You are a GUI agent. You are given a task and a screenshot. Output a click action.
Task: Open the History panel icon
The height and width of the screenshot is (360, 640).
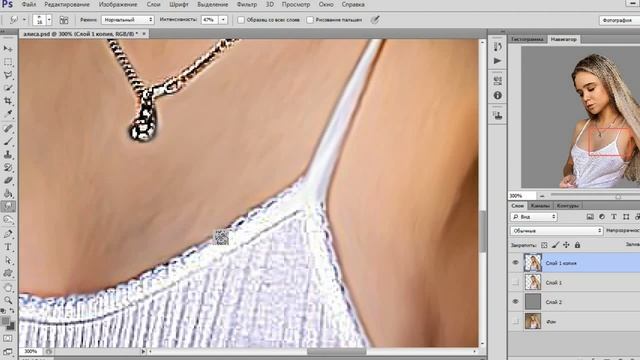(x=497, y=47)
